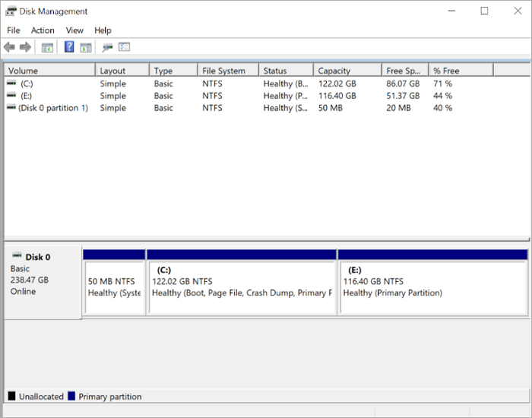The width and height of the screenshot is (532, 418).
Task: Sort by the % Free column header
Action: (x=461, y=71)
